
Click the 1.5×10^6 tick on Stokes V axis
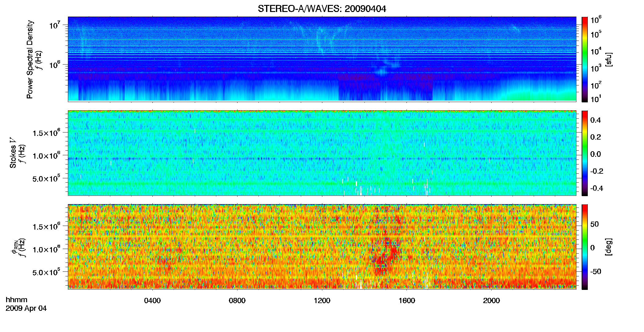click(x=46, y=132)
